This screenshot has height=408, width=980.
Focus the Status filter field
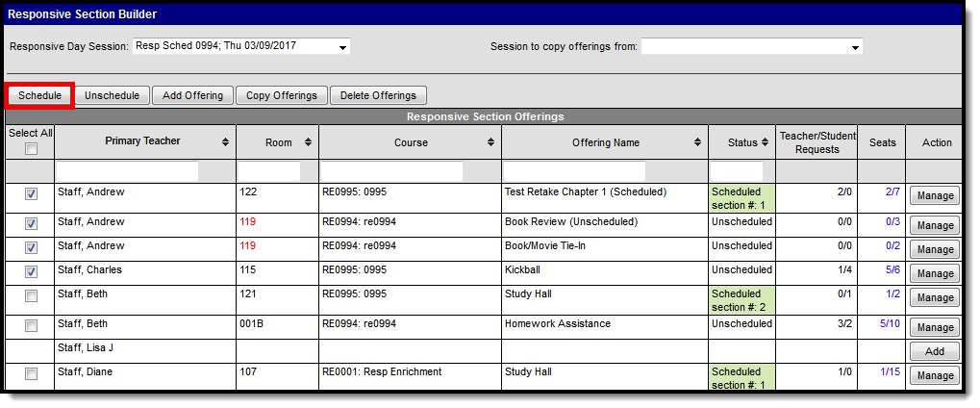[x=737, y=171]
